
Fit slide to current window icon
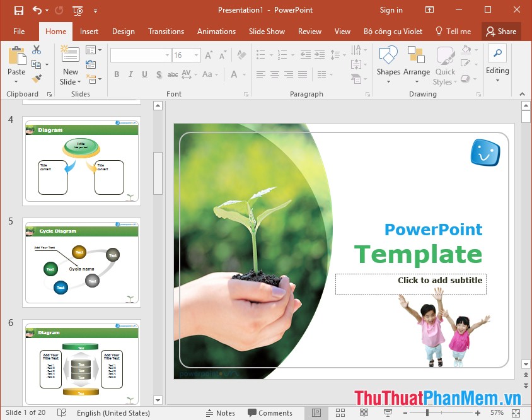coord(516,413)
